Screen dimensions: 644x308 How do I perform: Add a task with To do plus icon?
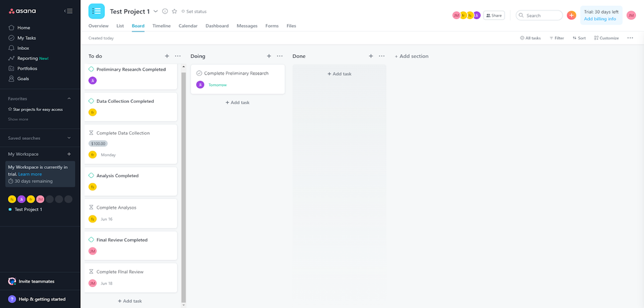coord(167,56)
